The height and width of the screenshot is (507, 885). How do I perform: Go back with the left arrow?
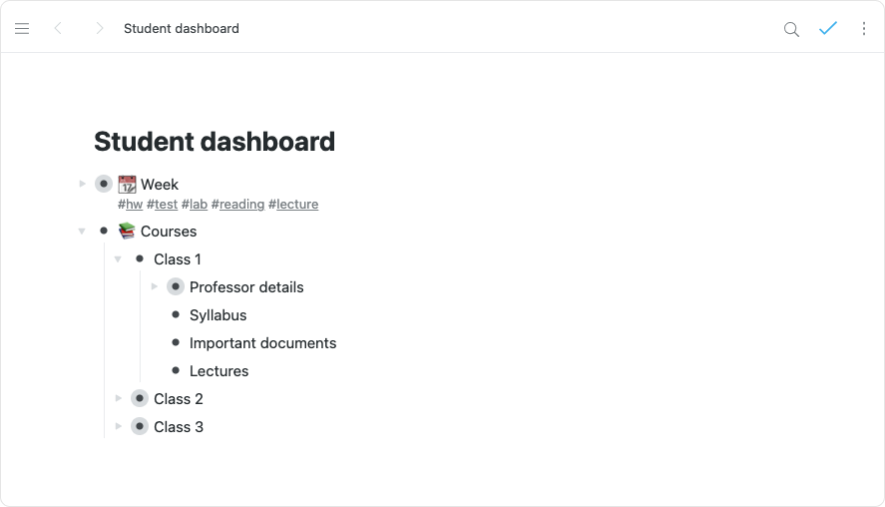tap(58, 29)
